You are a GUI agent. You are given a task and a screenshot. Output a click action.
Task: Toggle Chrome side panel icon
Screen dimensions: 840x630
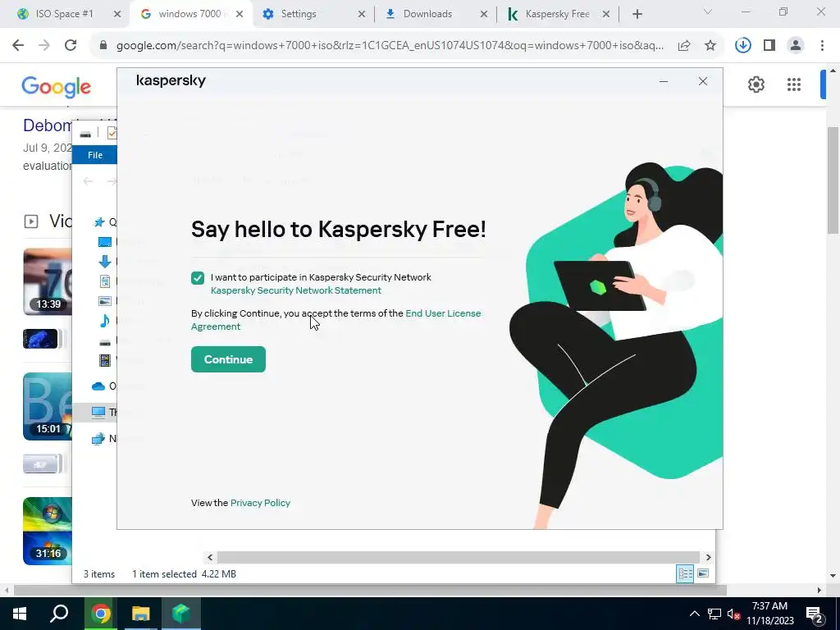(769, 46)
